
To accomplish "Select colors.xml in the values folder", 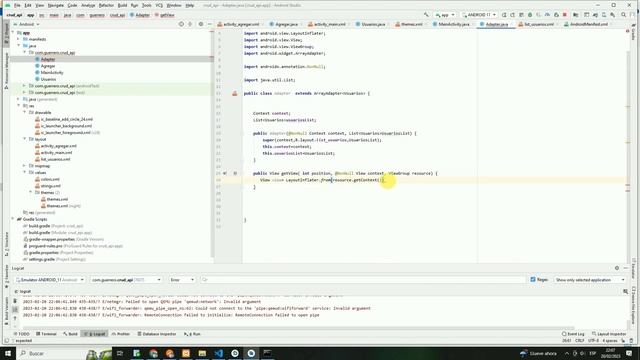I will (50, 179).
